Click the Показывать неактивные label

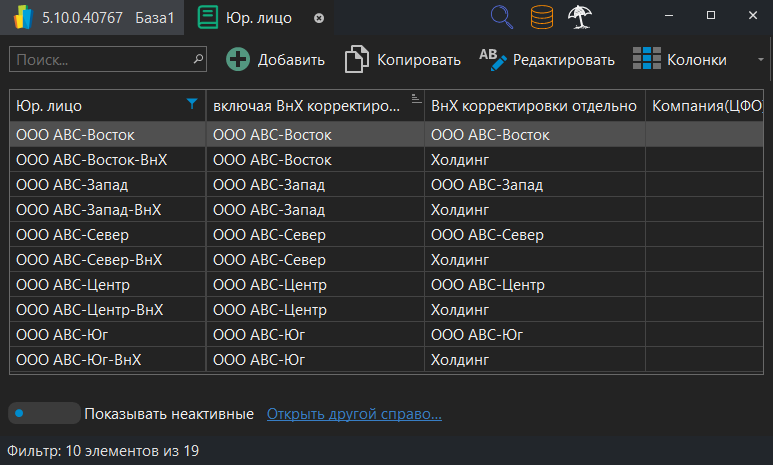click(169, 414)
